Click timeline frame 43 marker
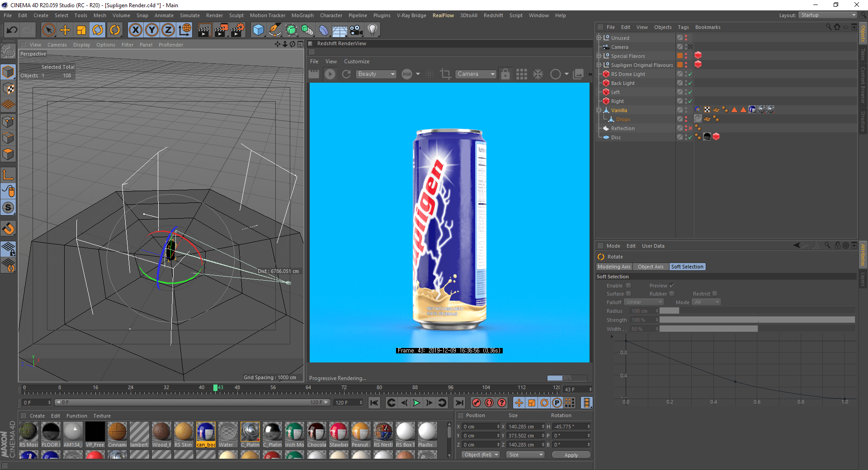Screen dimensions: 868x470 pos(216,388)
